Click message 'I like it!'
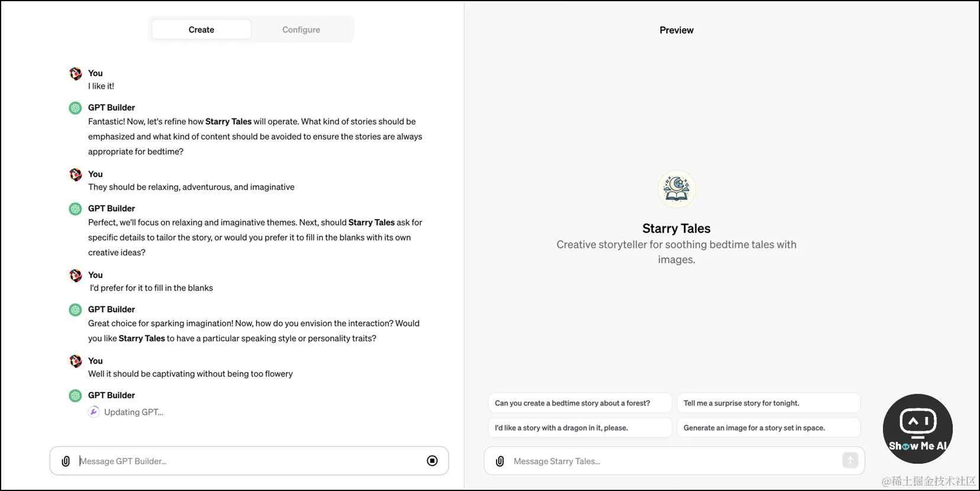The height and width of the screenshot is (491, 980). tap(101, 86)
